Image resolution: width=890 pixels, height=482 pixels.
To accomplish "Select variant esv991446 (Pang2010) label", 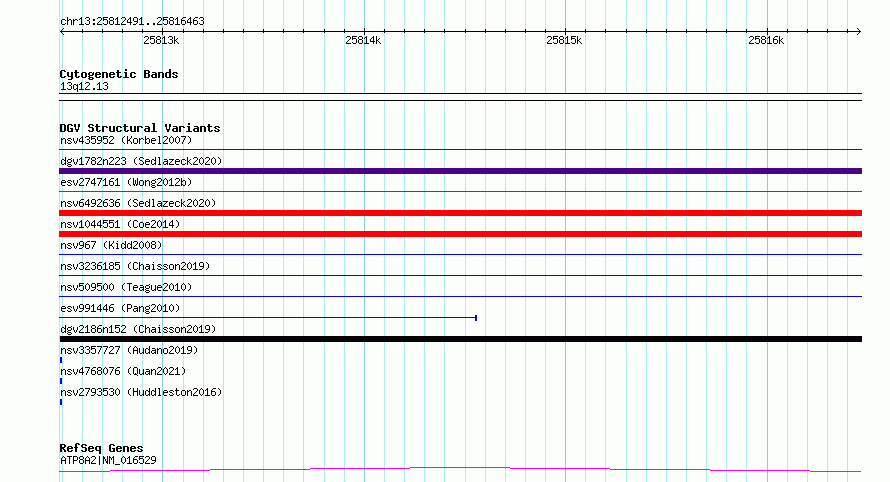I will (120, 308).
